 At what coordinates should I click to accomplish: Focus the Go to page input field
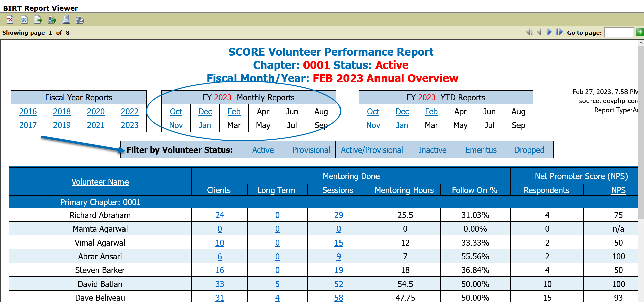(619, 32)
